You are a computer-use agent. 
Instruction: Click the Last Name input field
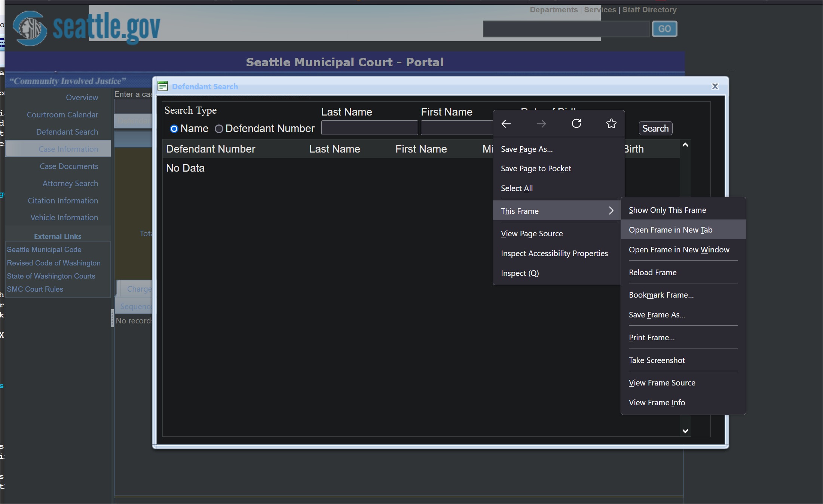point(369,128)
